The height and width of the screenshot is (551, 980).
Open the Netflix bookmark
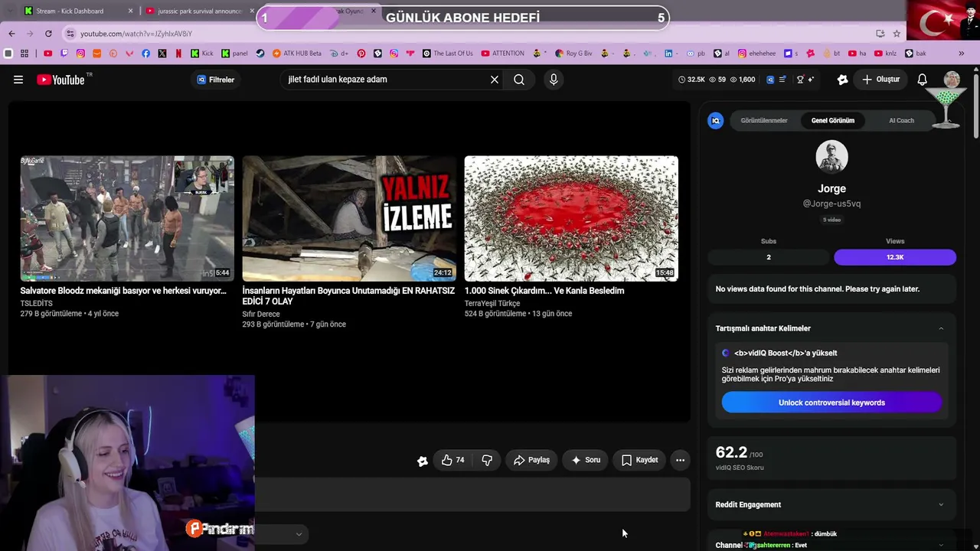[x=178, y=54]
